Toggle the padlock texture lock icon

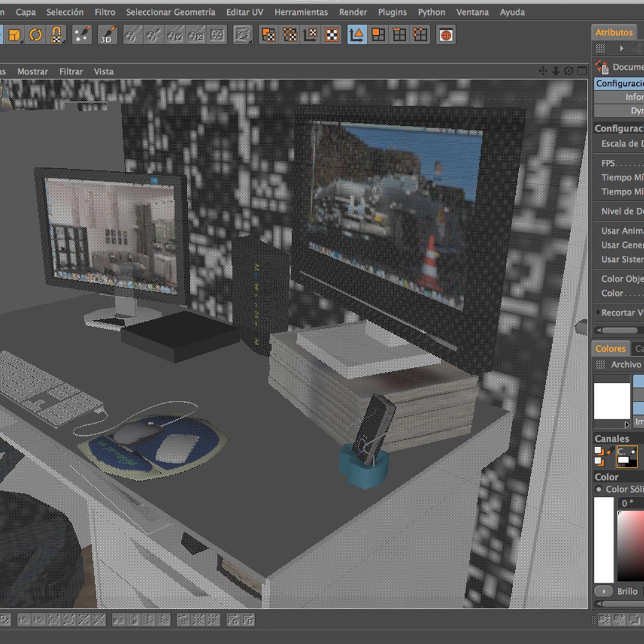pyautogui.click(x=57, y=35)
